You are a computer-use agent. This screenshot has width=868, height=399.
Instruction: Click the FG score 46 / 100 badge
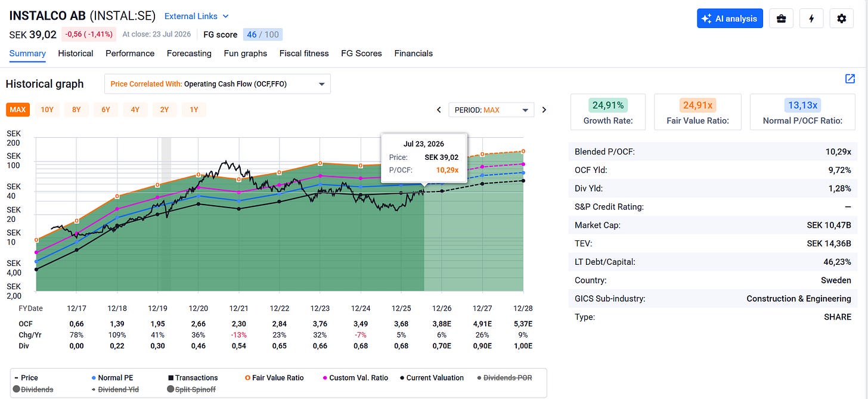pos(263,35)
